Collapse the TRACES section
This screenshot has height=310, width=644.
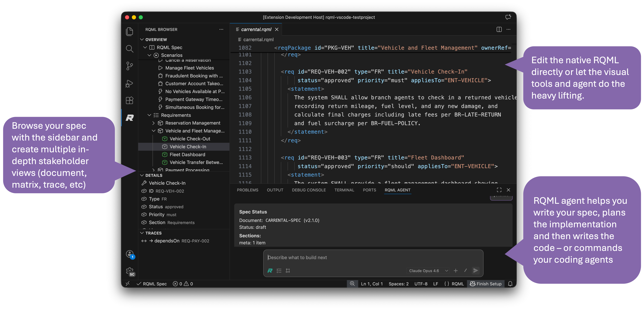tap(142, 233)
